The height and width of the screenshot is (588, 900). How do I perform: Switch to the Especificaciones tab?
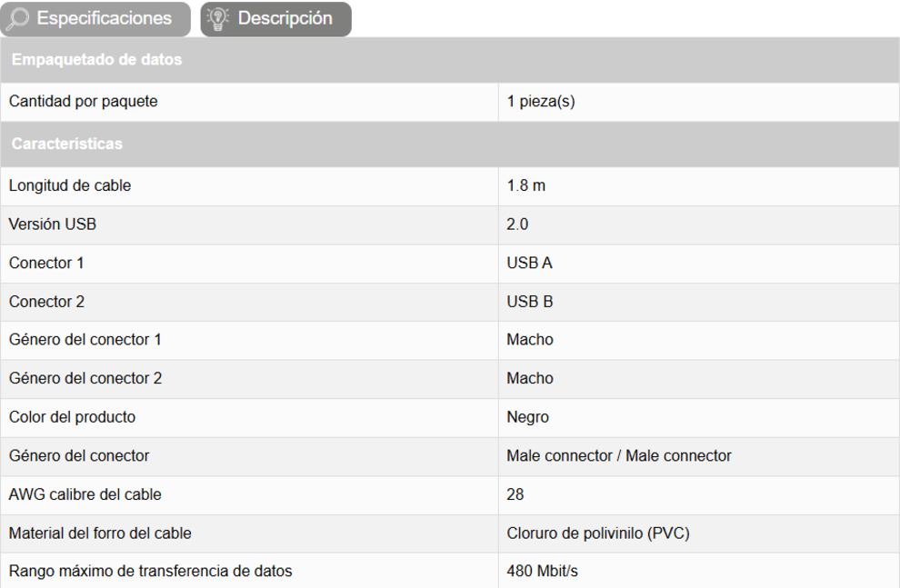pos(104,18)
